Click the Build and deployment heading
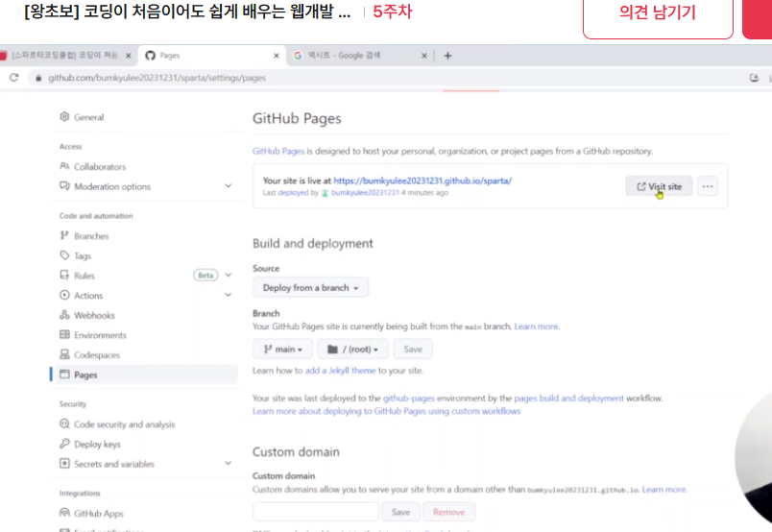The width and height of the screenshot is (772, 532). click(x=313, y=243)
